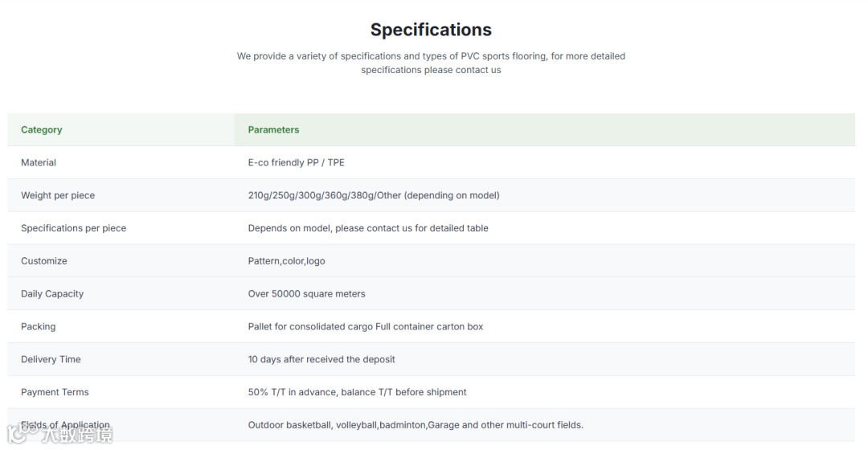Select the Customize row label

pyautogui.click(x=44, y=261)
